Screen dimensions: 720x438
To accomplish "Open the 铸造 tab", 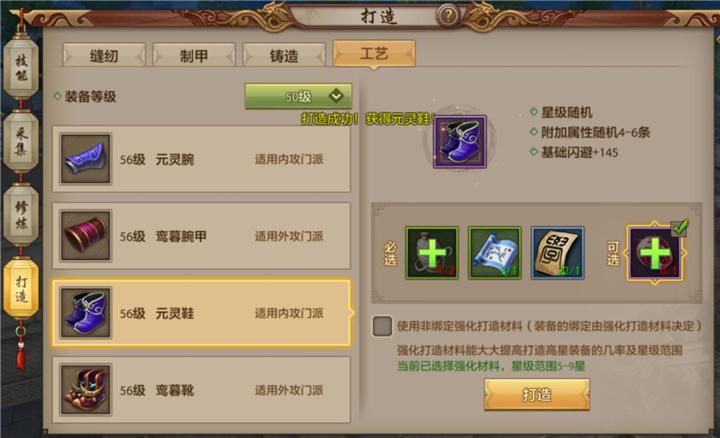I will tap(284, 56).
